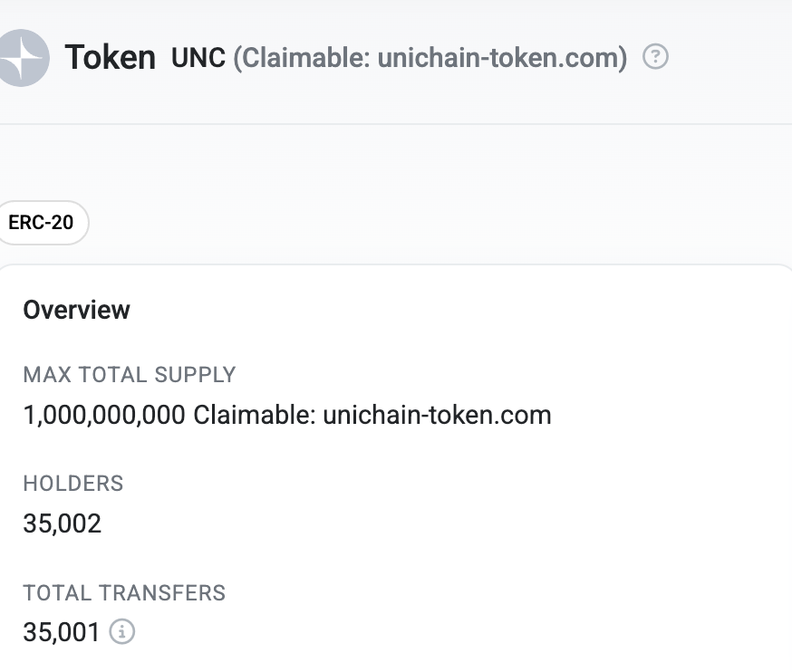Screen dimensions: 792x672
Task: Select the 35,001 transfers count
Action: 61,632
